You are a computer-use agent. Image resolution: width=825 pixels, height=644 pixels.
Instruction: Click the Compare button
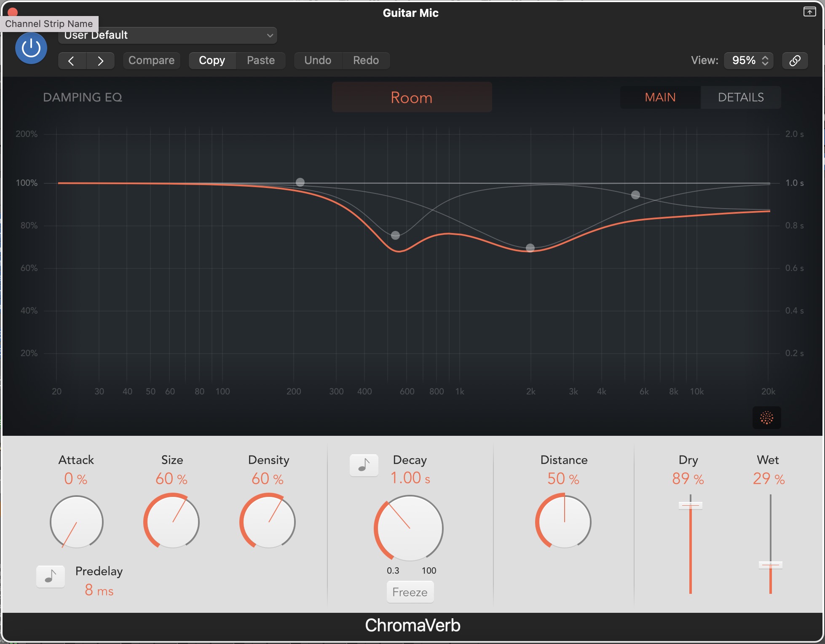coord(151,61)
